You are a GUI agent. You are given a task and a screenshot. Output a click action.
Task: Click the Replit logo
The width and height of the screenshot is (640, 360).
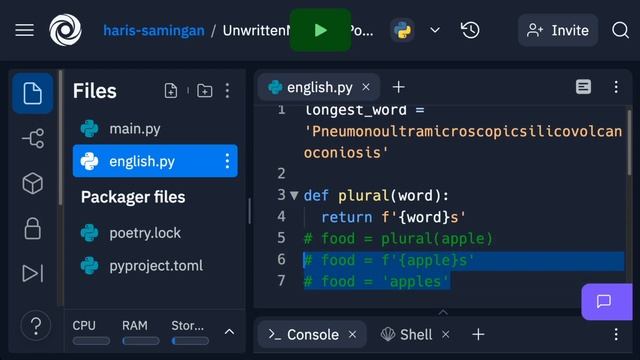pyautogui.click(x=65, y=30)
